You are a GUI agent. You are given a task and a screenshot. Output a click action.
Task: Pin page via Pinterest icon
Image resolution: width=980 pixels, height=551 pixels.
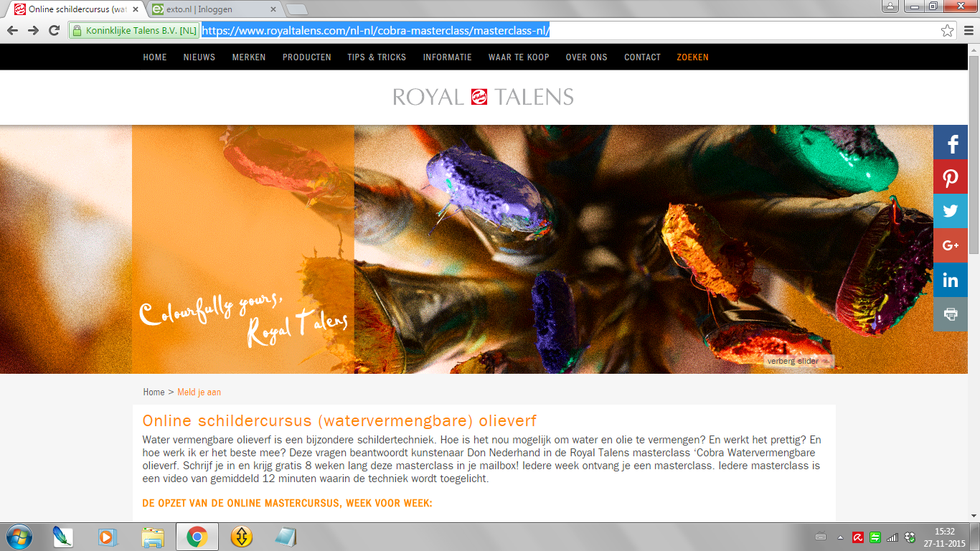click(x=951, y=176)
